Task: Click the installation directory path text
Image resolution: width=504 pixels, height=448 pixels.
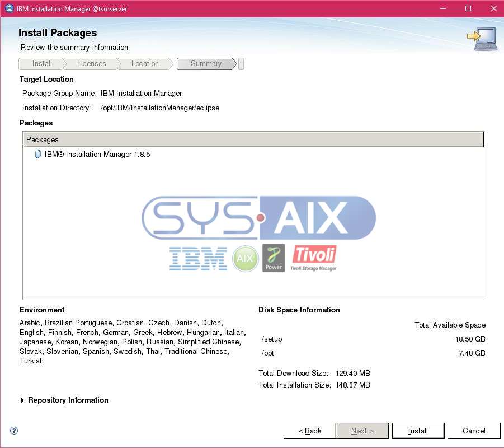Action: point(160,108)
